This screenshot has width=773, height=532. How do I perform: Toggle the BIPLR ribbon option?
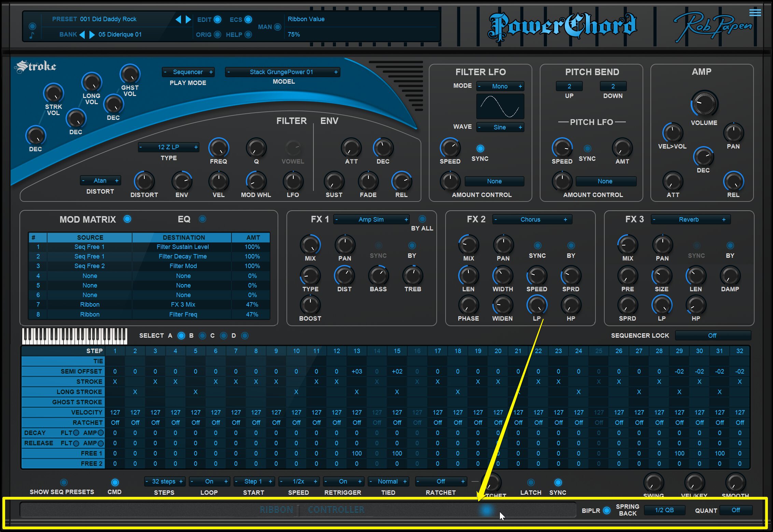point(607,510)
